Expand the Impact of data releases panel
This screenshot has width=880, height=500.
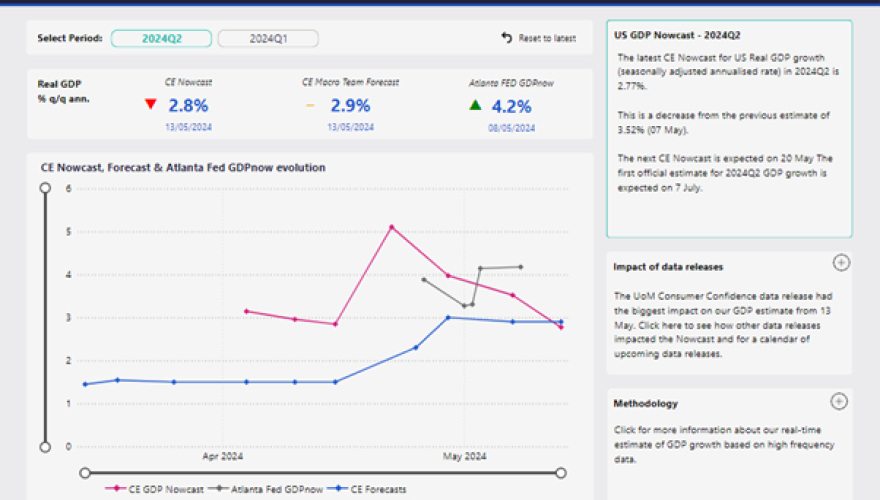click(841, 263)
